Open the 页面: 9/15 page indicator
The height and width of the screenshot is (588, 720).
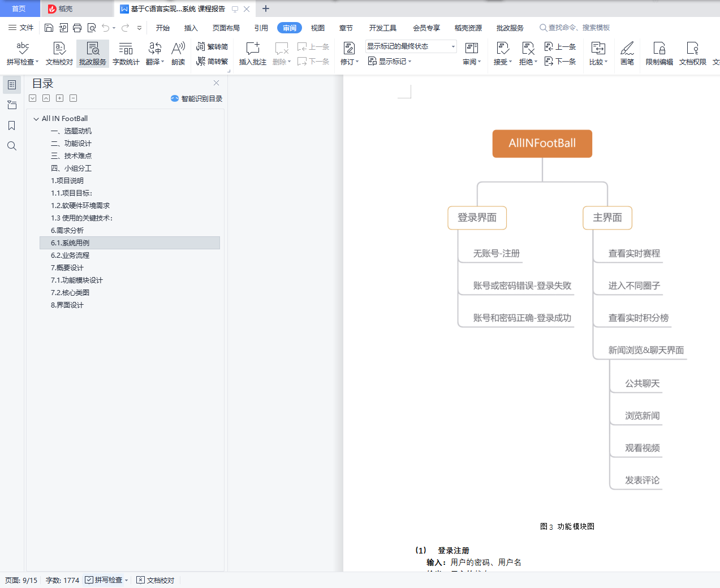[x=21, y=580]
